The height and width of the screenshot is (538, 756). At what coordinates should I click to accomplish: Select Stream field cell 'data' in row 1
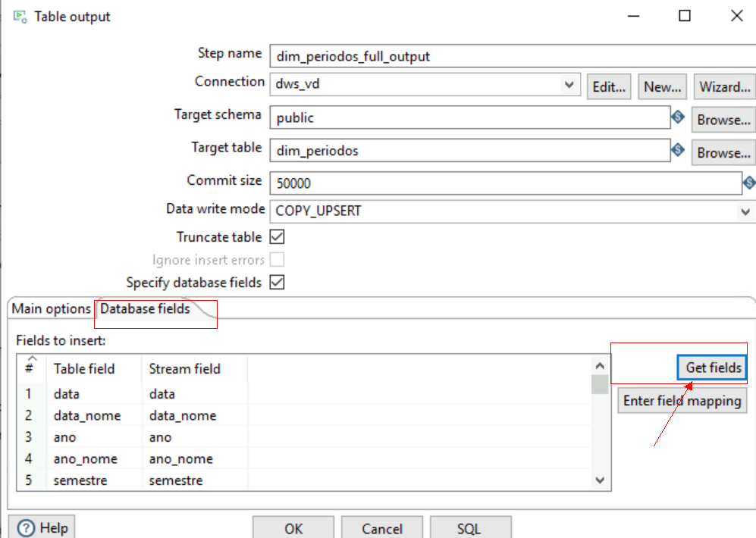click(x=195, y=394)
